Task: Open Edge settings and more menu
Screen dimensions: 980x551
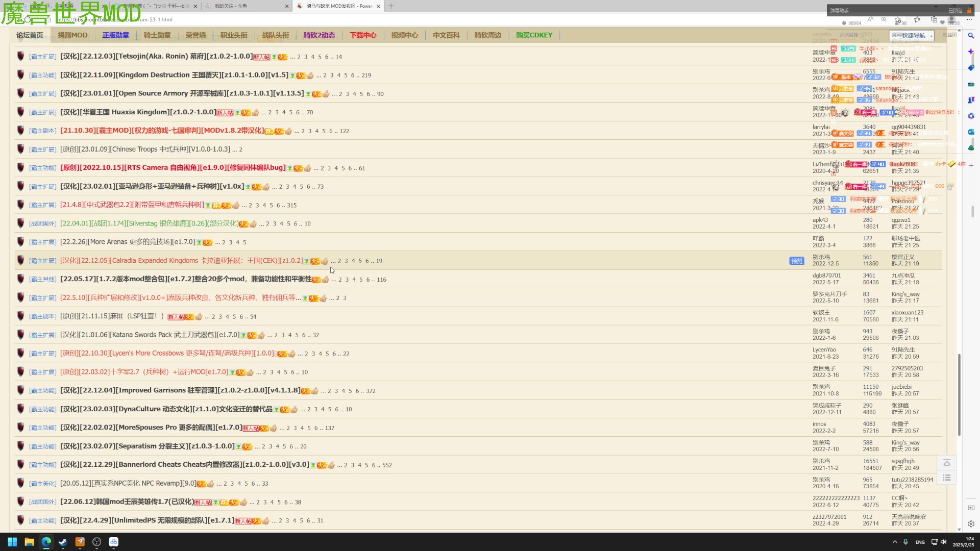Action: click(969, 20)
